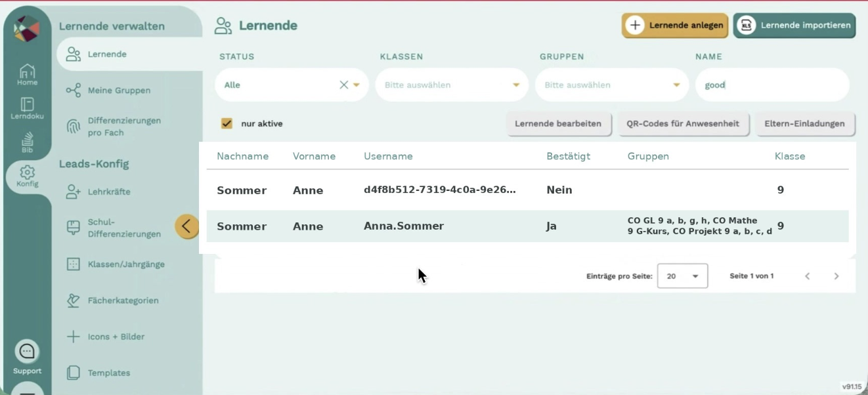Click the Lernende heading people icon
The width and height of the screenshot is (868, 395).
click(223, 26)
